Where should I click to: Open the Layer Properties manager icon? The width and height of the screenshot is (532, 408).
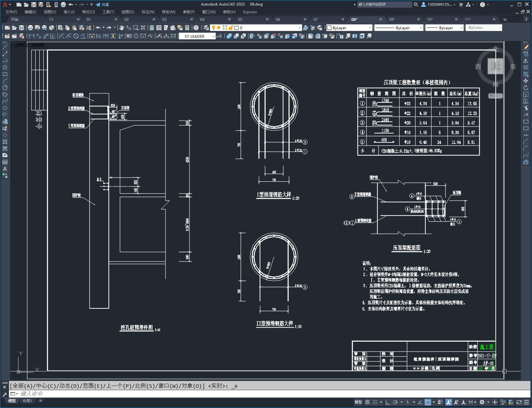(206, 28)
